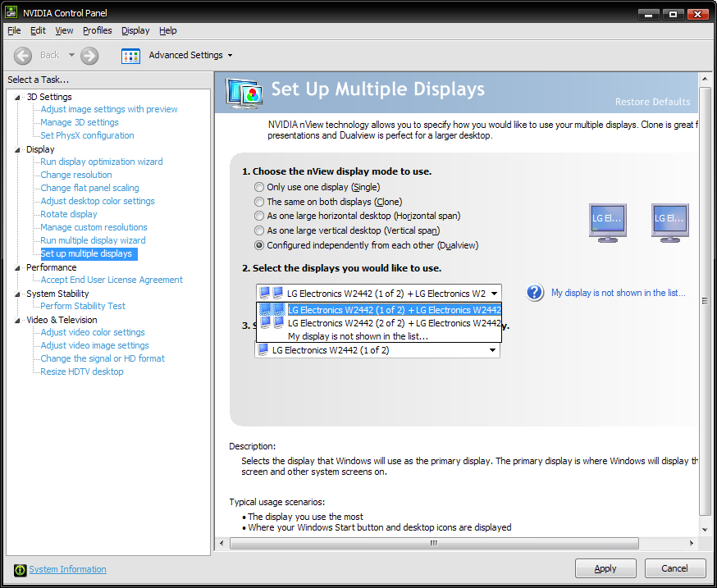Image resolution: width=717 pixels, height=588 pixels.
Task: Click the Cancel button
Action: pyautogui.click(x=674, y=568)
